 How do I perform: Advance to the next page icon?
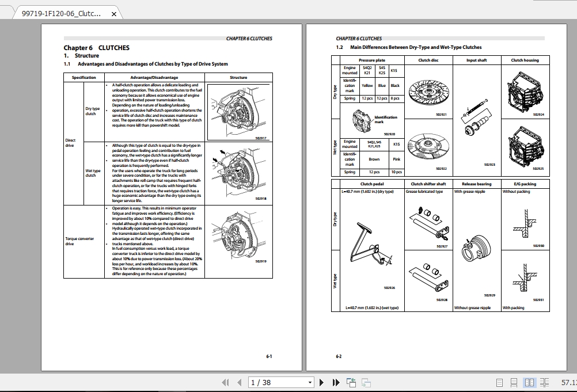coord(321,382)
